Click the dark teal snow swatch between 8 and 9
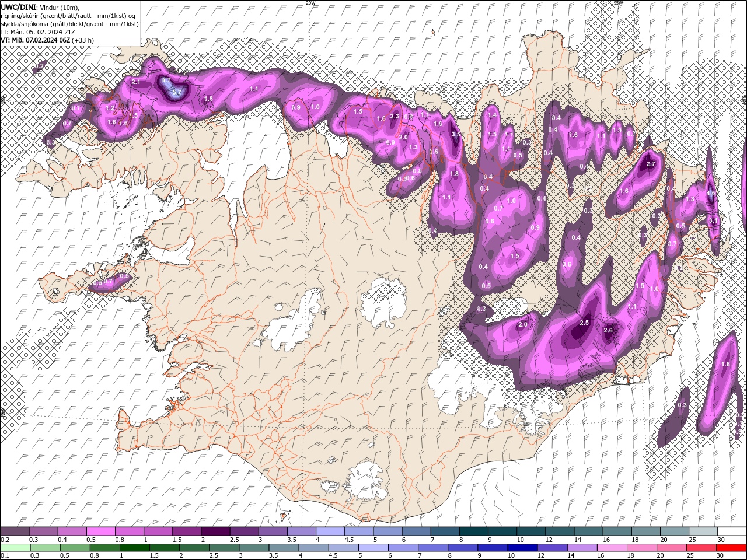The width and height of the screenshot is (747, 560). point(474,531)
